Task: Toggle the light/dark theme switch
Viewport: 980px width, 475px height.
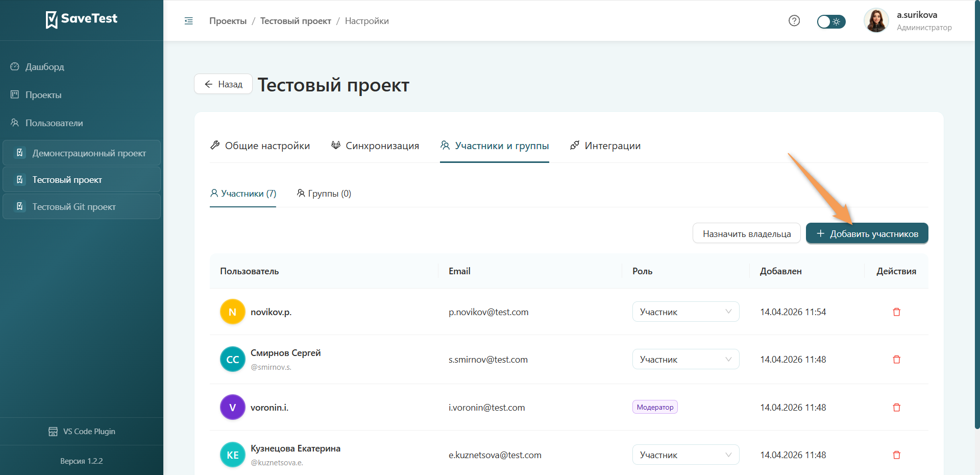Action: 831,21
